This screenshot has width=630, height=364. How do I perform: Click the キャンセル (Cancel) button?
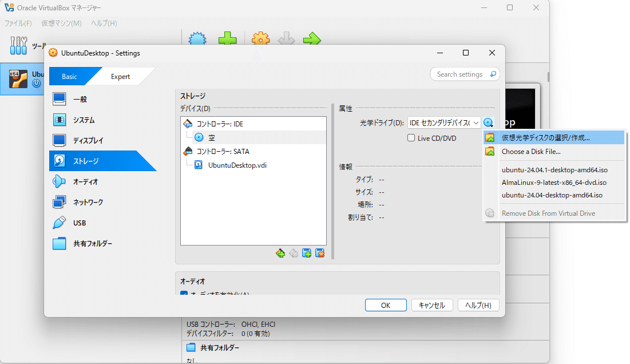click(432, 306)
